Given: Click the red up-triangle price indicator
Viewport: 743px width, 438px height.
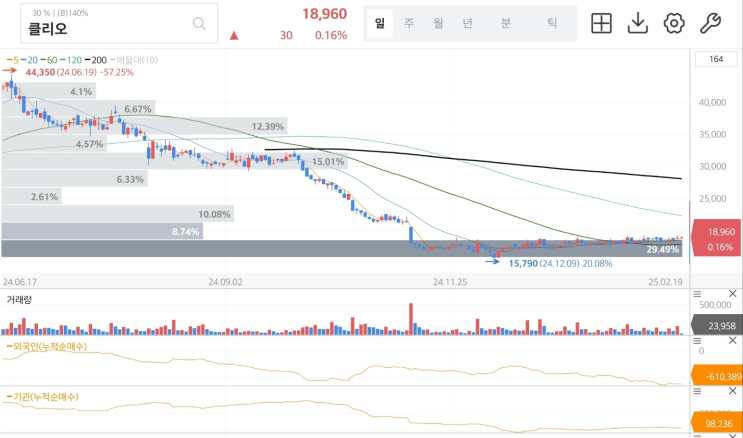Looking at the screenshot, I should [x=234, y=36].
